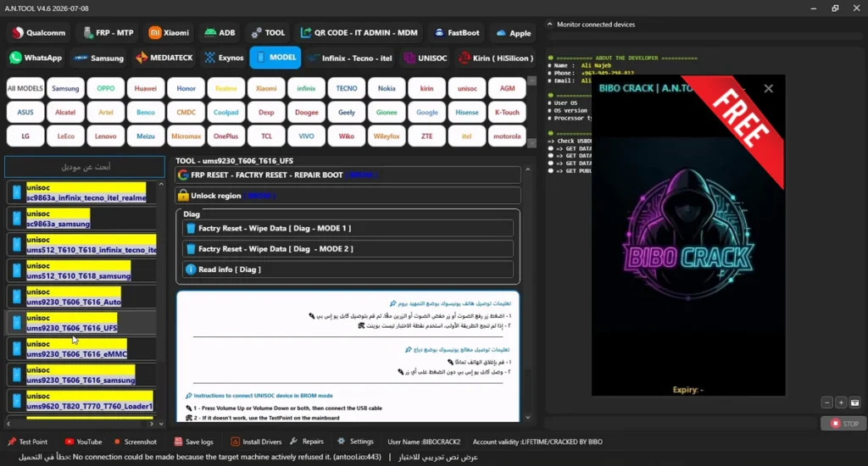Open the Exynos tab
The width and height of the screenshot is (868, 466).
tap(224, 58)
